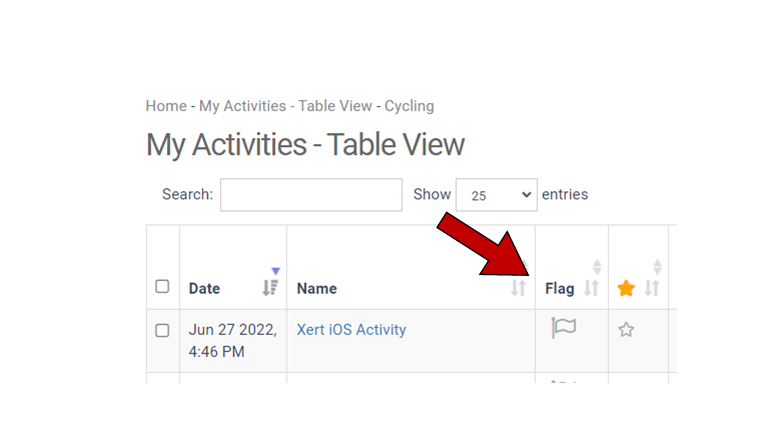The width and height of the screenshot is (778, 438).
Task: Check the Jun 27 2022 activity checkbox
Action: [162, 330]
